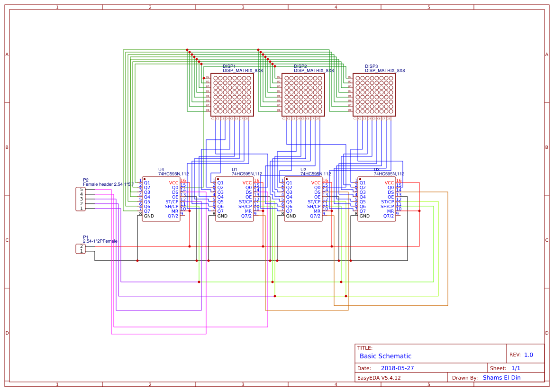The width and height of the screenshot is (554, 392).
Task: Click the GND pin label on U4
Action: coord(148,215)
